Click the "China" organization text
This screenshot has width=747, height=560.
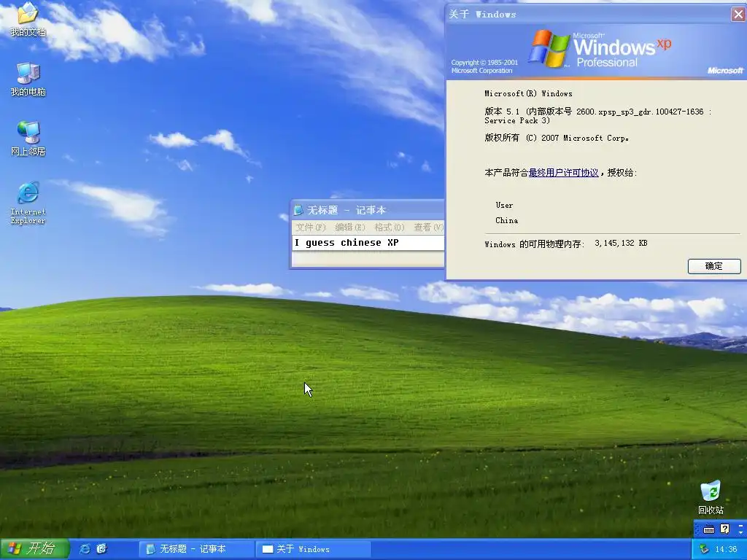coord(506,220)
